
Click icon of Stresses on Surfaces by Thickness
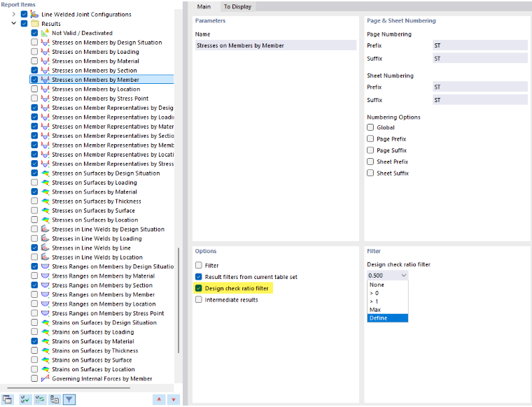coord(45,201)
